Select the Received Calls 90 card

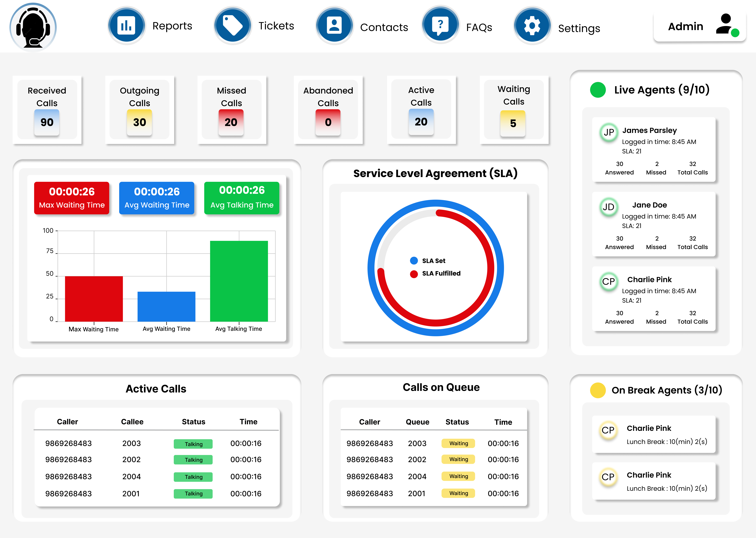pyautogui.click(x=47, y=110)
